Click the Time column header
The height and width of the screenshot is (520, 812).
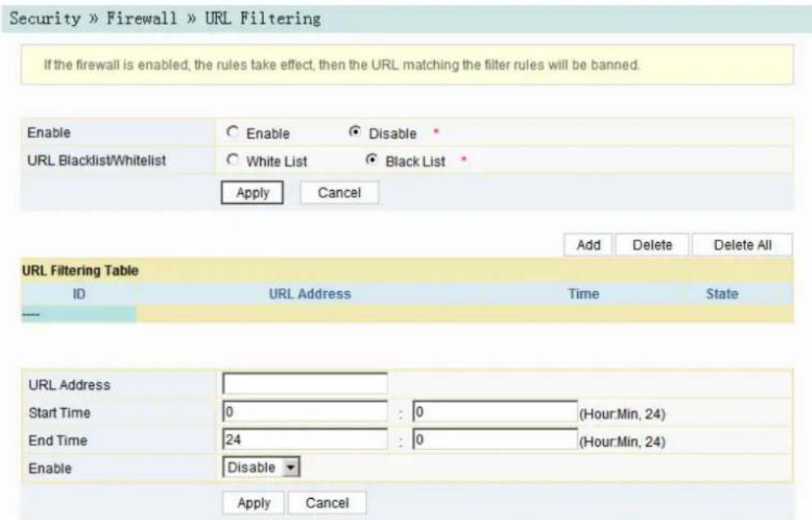click(584, 294)
